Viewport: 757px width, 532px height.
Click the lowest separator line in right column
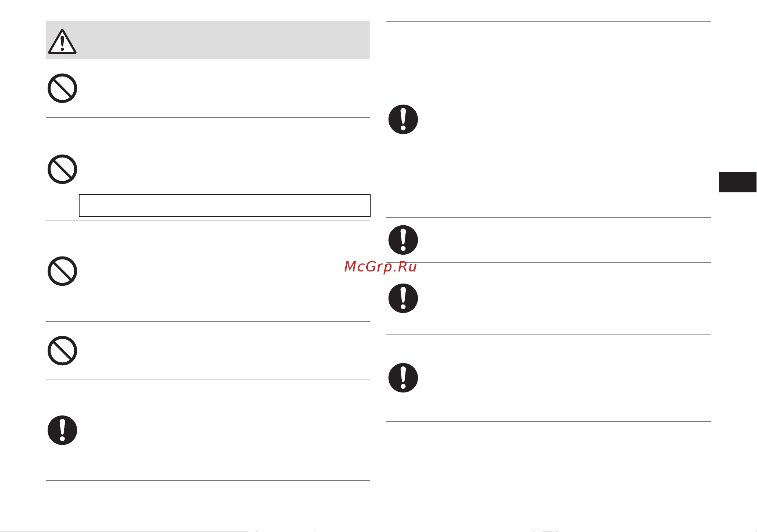[549, 421]
